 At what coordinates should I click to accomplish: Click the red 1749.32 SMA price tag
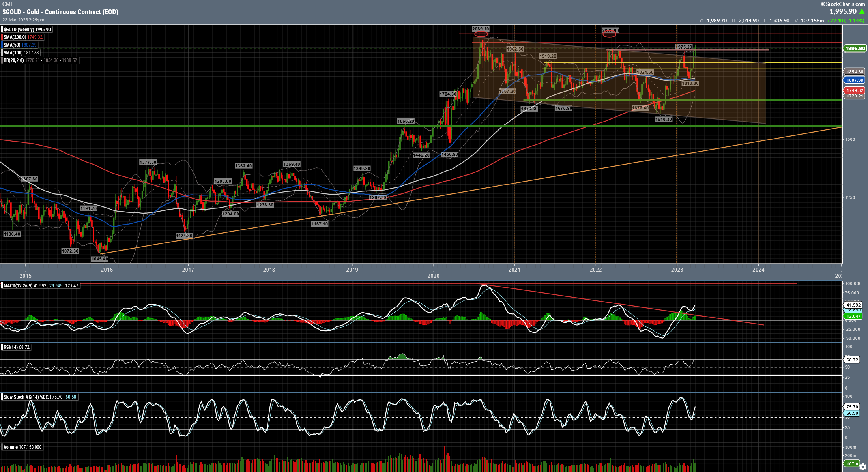point(855,90)
